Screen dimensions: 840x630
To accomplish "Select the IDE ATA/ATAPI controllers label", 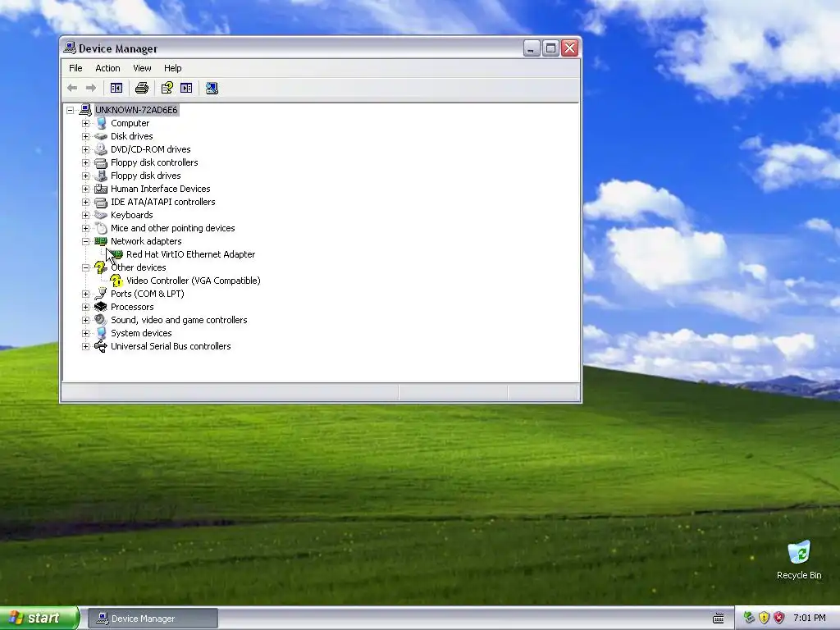I will click(163, 202).
